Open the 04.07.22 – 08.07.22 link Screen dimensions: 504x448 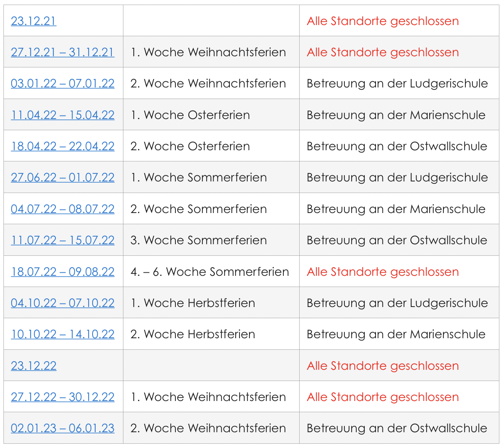(x=62, y=209)
